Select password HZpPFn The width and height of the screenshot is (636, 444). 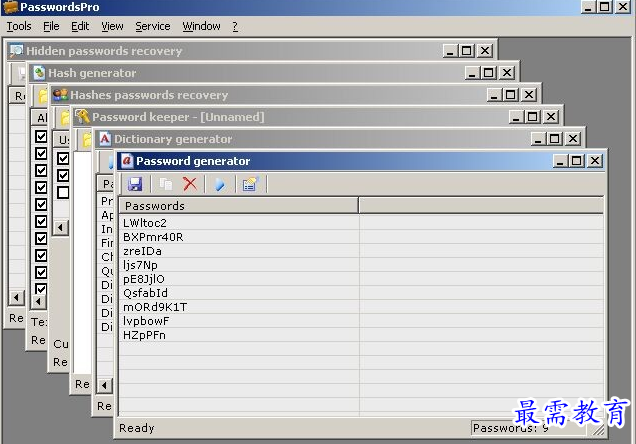point(144,335)
